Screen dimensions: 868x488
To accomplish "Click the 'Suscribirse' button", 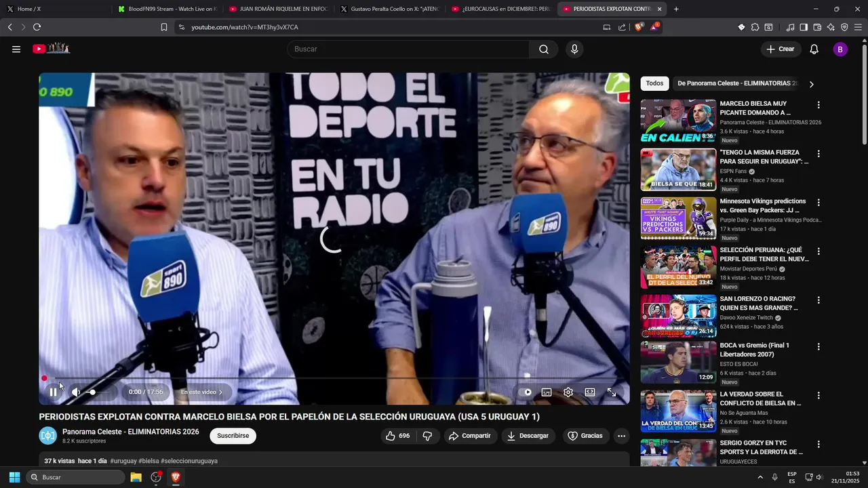I will [x=233, y=436].
